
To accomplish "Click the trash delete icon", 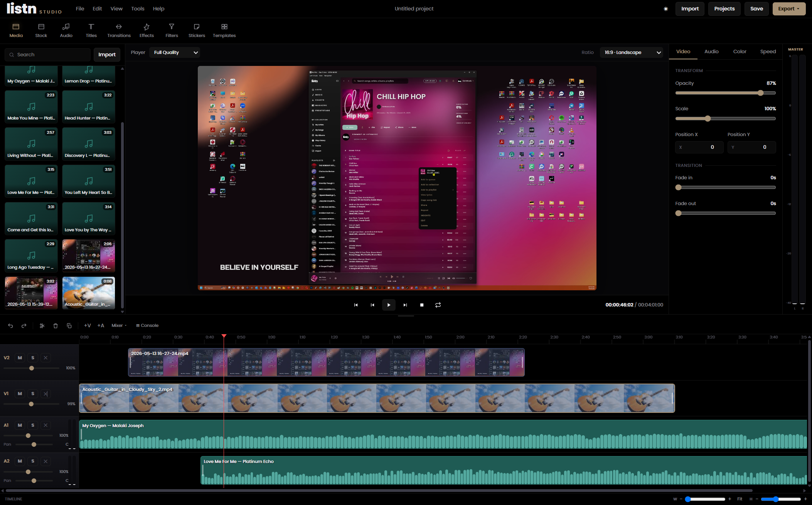I will click(56, 326).
